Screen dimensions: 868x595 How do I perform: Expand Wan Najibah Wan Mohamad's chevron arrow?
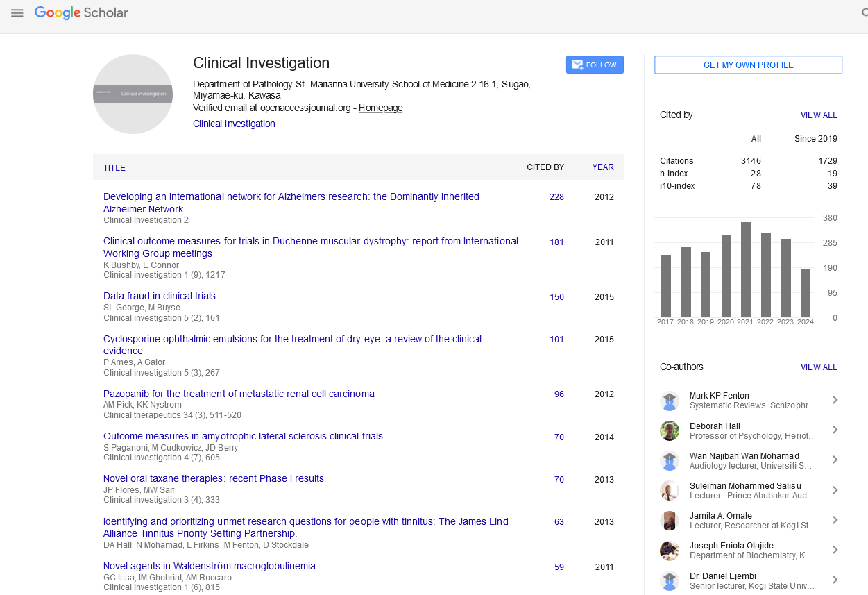[835, 460]
